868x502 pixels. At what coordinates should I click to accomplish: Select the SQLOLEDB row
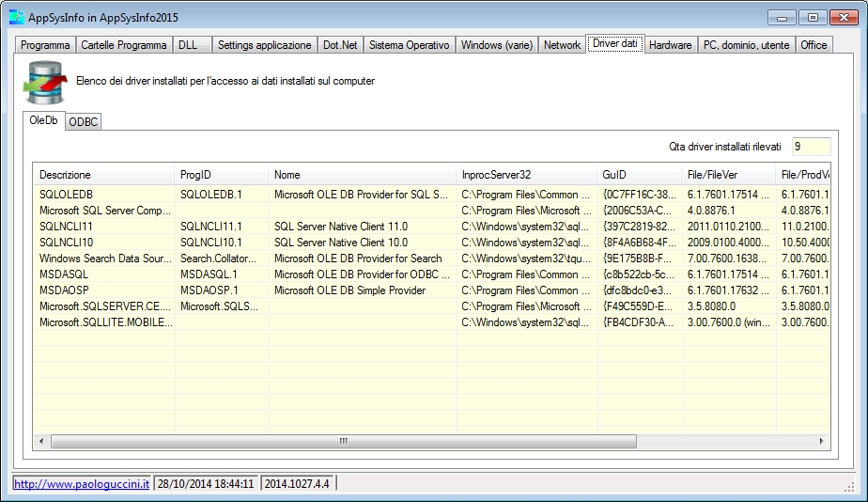[x=432, y=195]
